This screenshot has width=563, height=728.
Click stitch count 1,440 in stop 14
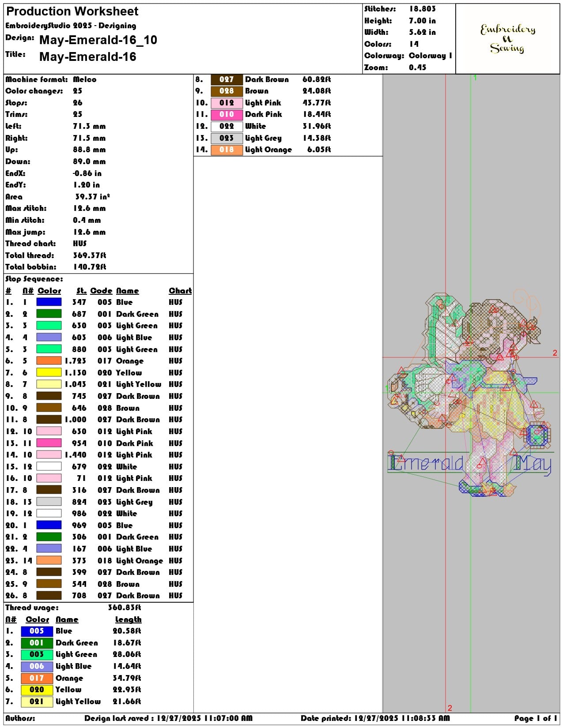76,455
